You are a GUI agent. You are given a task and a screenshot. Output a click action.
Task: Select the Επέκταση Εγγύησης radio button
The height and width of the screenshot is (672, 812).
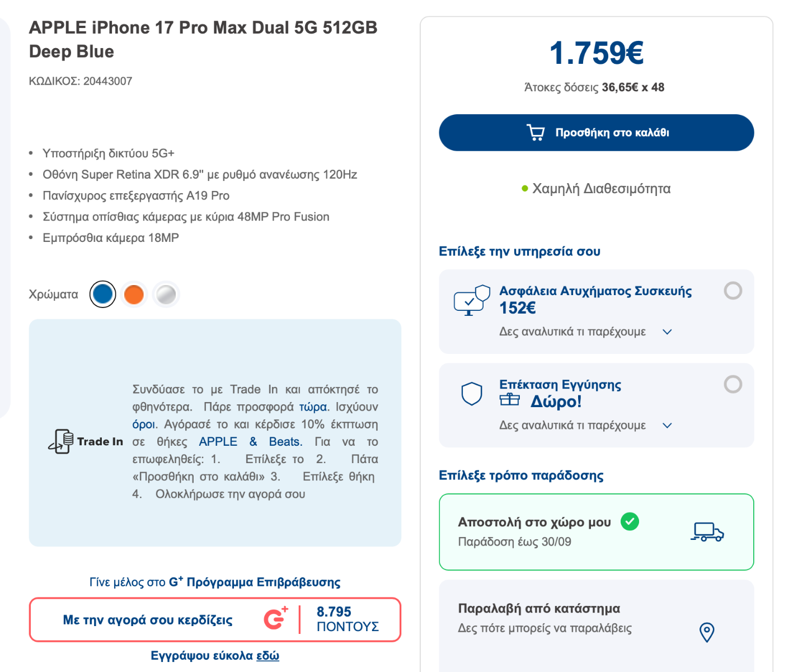[x=733, y=384]
